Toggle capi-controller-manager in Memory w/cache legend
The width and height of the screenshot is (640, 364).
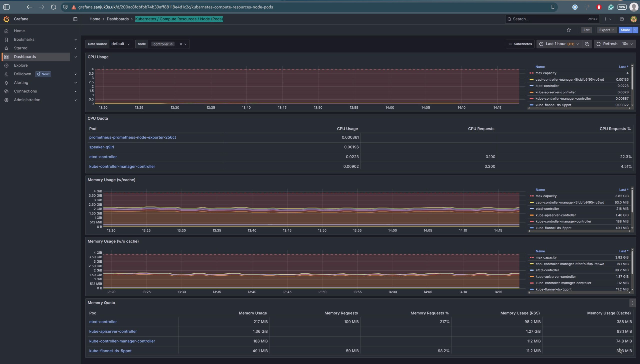tap(570, 202)
